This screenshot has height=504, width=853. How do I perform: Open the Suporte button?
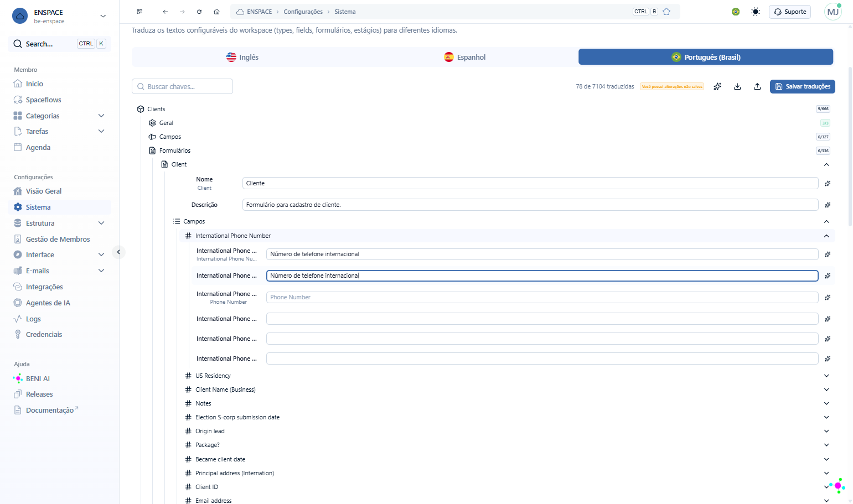790,12
